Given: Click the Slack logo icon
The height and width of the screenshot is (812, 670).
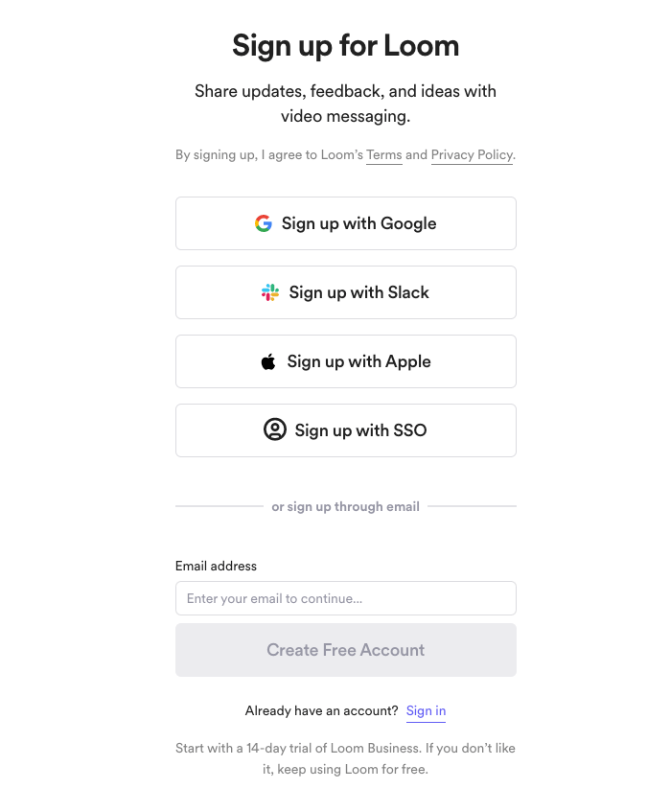Looking at the screenshot, I should coord(270,292).
